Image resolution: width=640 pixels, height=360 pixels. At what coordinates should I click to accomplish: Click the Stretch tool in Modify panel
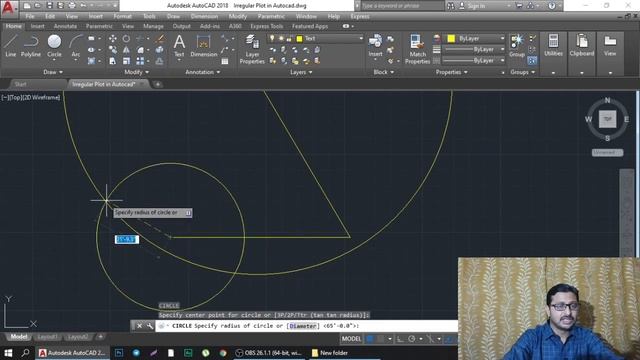[x=113, y=61]
